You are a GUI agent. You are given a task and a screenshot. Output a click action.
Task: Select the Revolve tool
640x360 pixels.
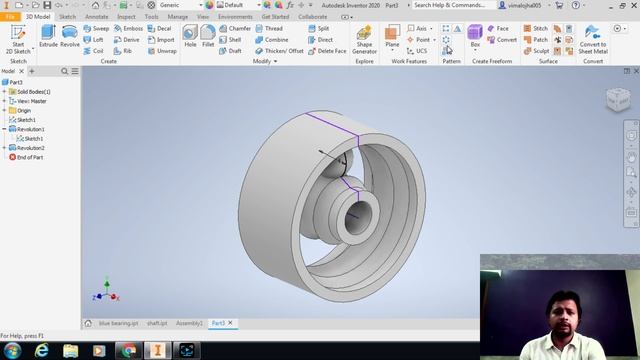click(70, 36)
